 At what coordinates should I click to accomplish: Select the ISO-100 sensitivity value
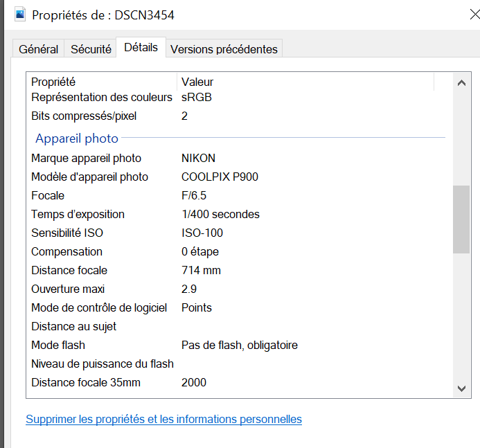(202, 233)
